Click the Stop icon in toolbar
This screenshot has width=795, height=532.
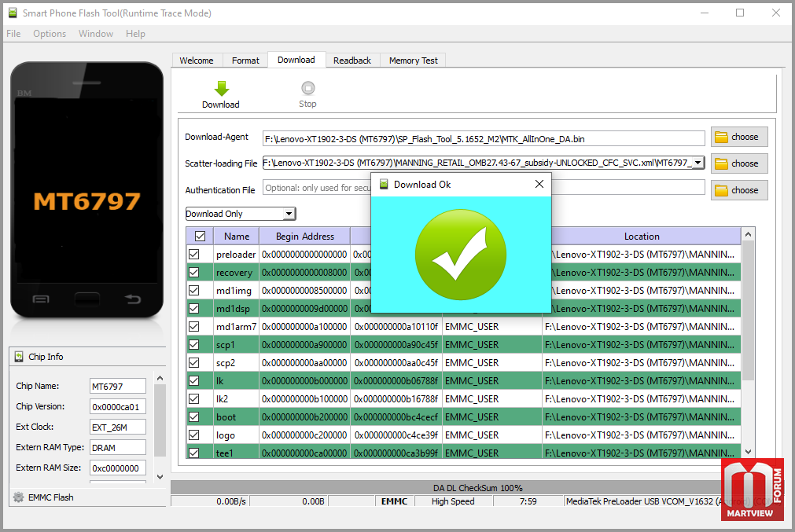[x=307, y=88]
